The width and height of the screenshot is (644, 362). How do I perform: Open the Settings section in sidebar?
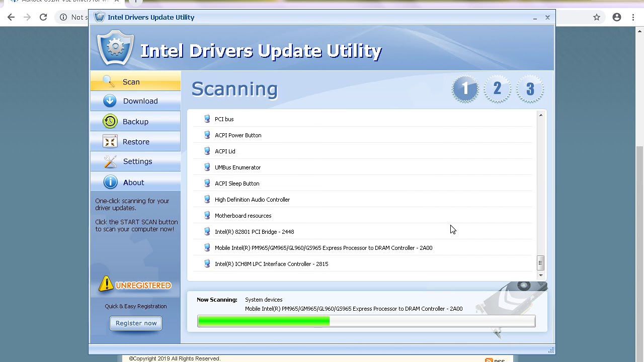pos(135,161)
